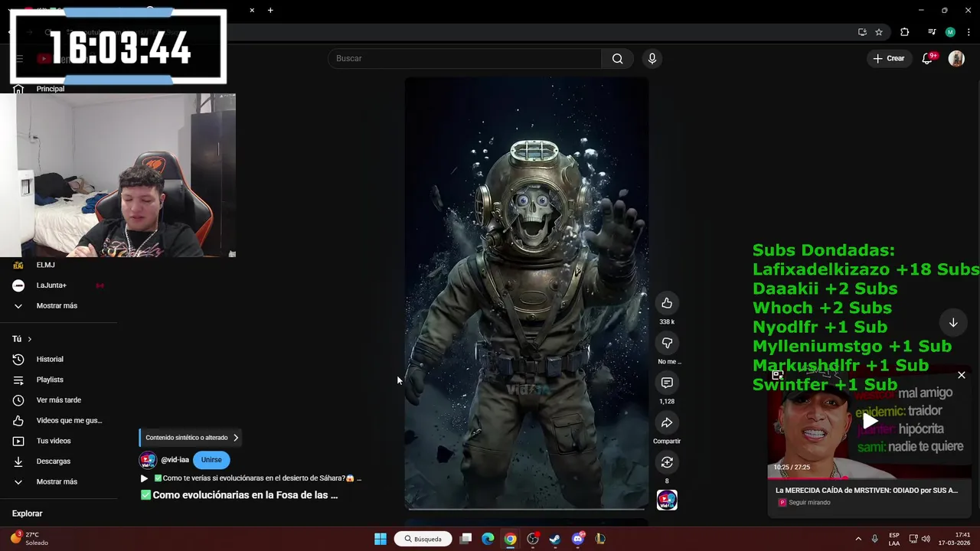Open Chrome media controls icon
The height and width of the screenshot is (551, 980).
(x=932, y=32)
